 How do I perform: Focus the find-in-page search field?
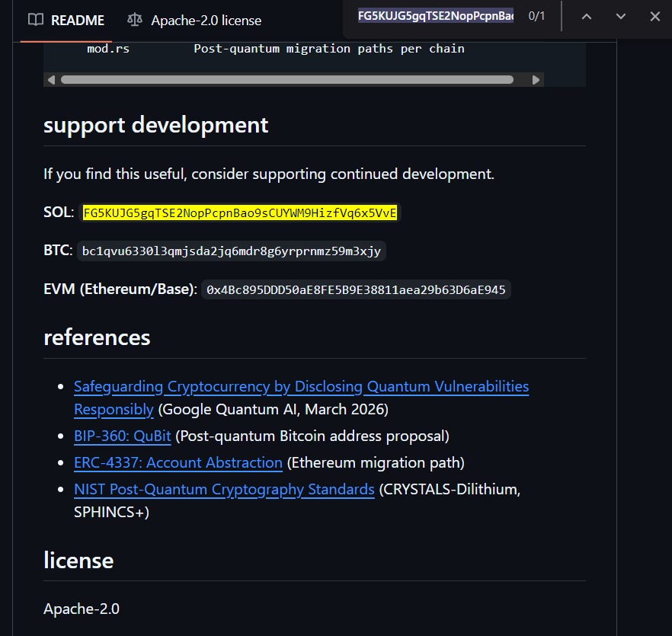[x=436, y=16]
